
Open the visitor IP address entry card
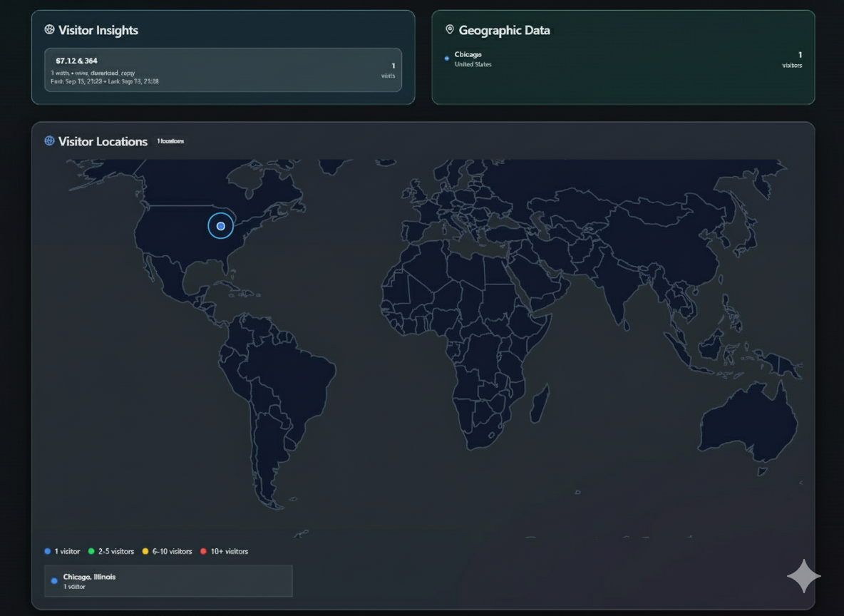click(x=222, y=70)
